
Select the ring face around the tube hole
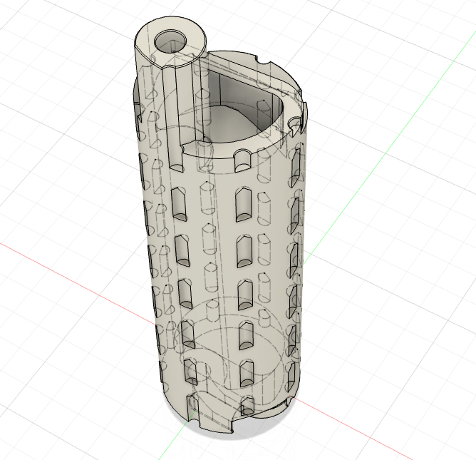pyautogui.click(x=150, y=37)
